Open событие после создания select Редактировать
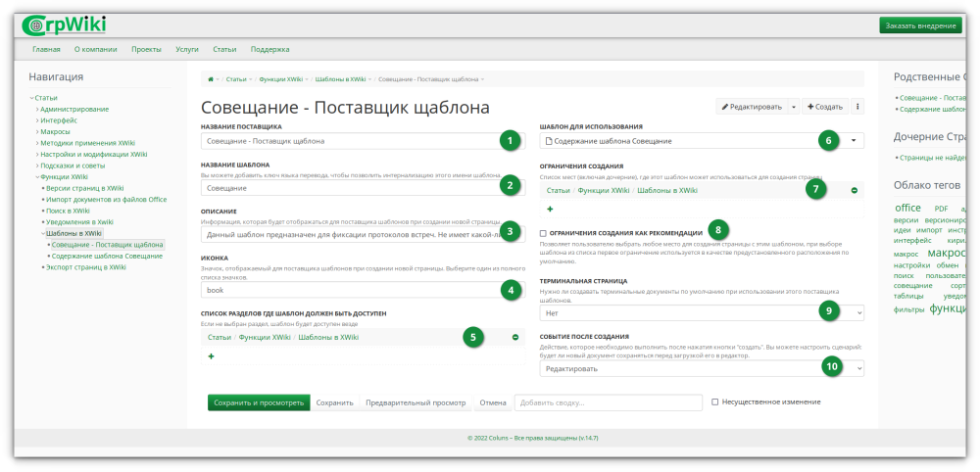Viewport: 980px width, 472px height. tap(702, 369)
